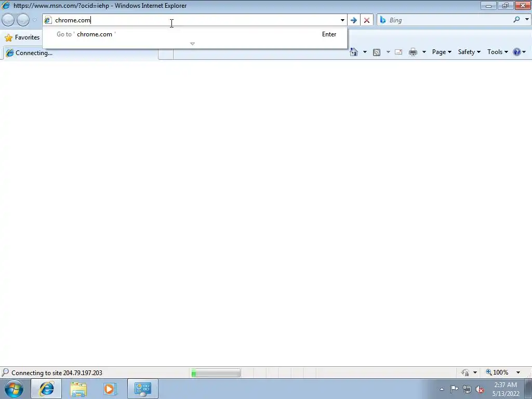The width and height of the screenshot is (532, 399).
Task: Click the Show desktop button
Action: (x=528, y=389)
